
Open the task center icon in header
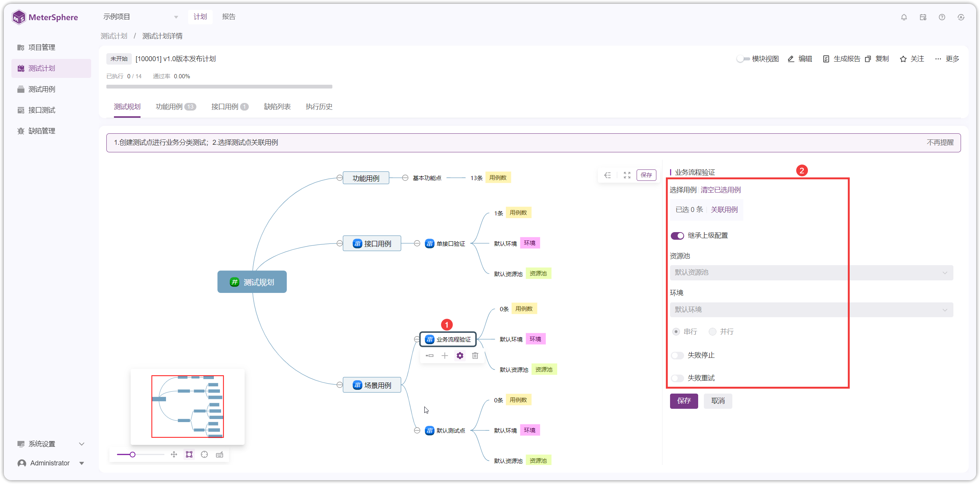click(923, 17)
